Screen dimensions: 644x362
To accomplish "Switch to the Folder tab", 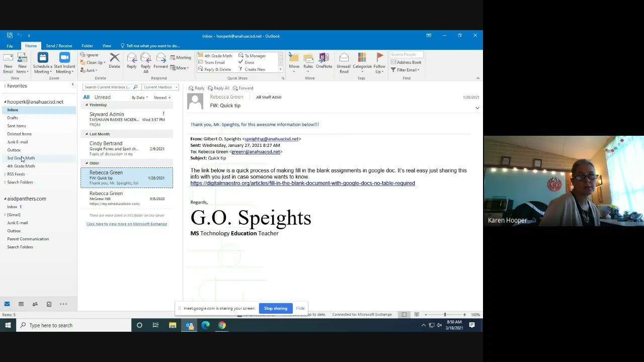I will pyautogui.click(x=87, y=46).
